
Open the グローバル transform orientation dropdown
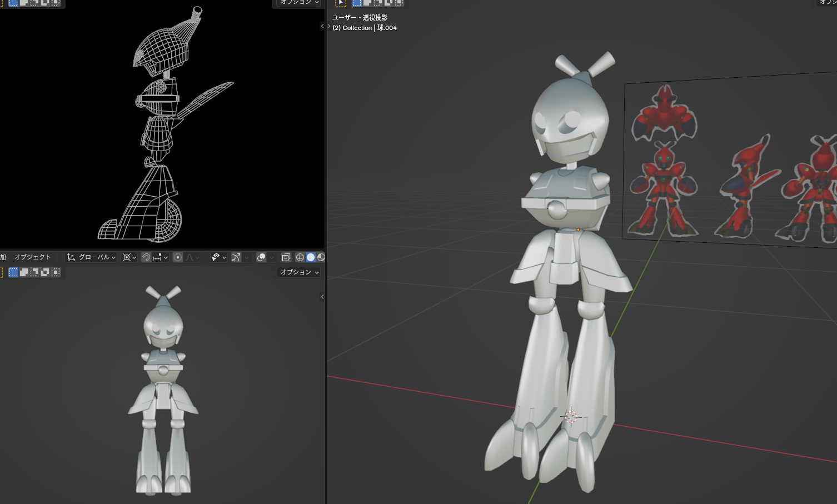pos(91,257)
